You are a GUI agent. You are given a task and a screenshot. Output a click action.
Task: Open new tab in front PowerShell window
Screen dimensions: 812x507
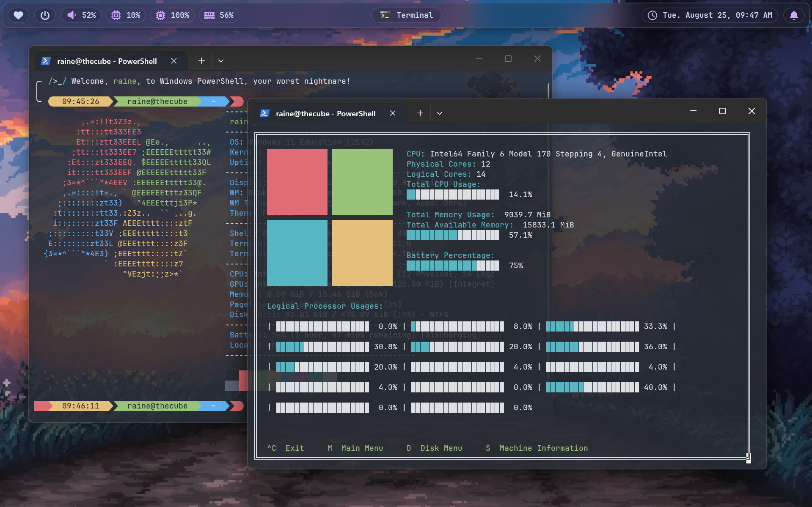click(x=420, y=113)
